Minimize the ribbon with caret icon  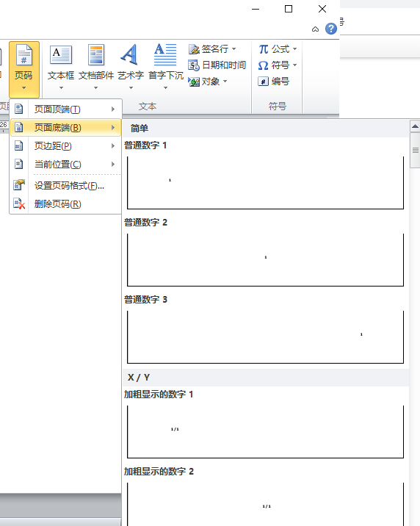[315, 29]
